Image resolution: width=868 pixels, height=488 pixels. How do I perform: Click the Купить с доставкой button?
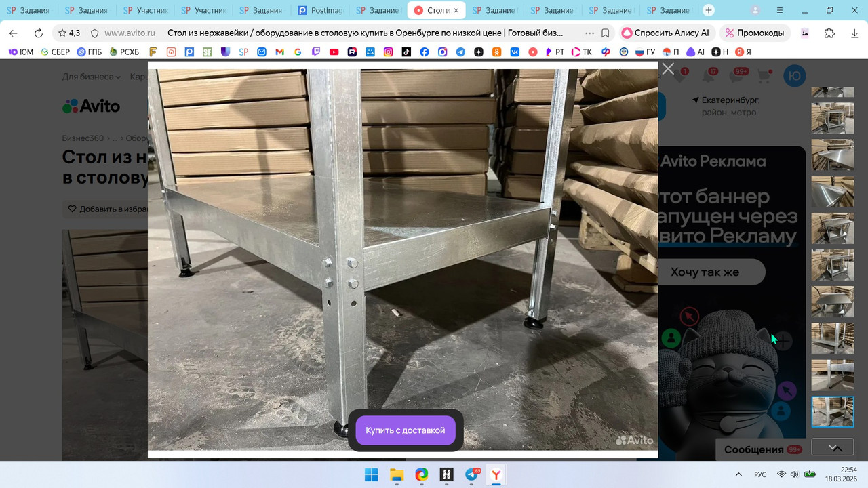[406, 430]
